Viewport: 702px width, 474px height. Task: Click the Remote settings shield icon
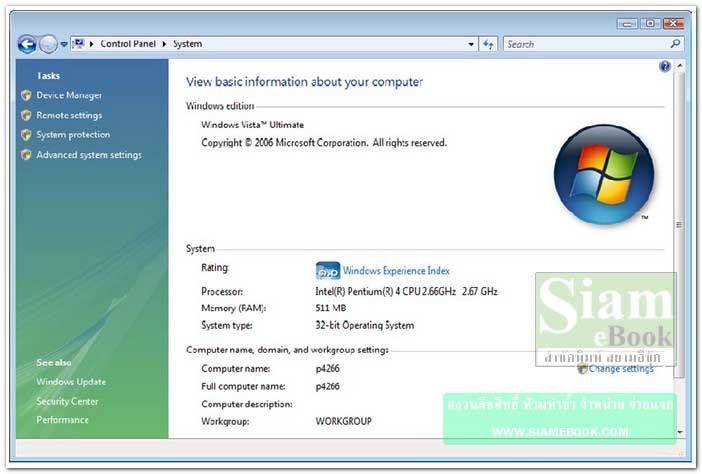[26, 115]
